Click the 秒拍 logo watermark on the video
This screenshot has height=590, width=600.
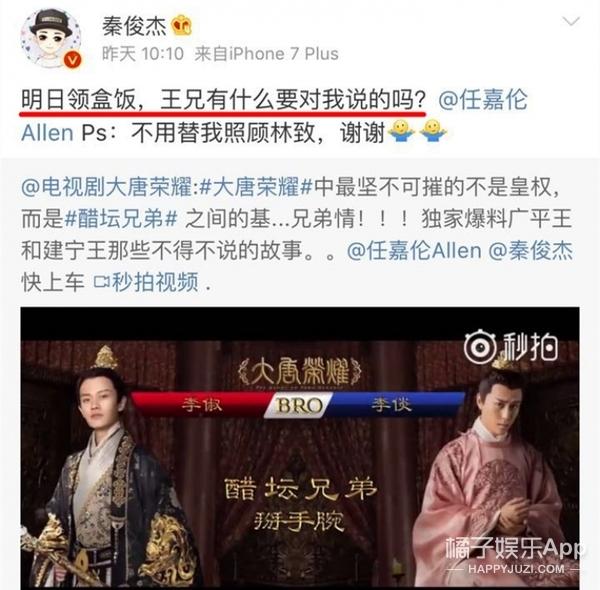click(511, 347)
